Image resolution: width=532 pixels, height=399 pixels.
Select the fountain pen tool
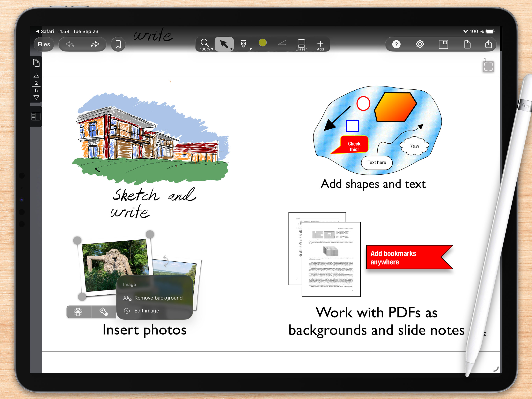[x=243, y=44]
